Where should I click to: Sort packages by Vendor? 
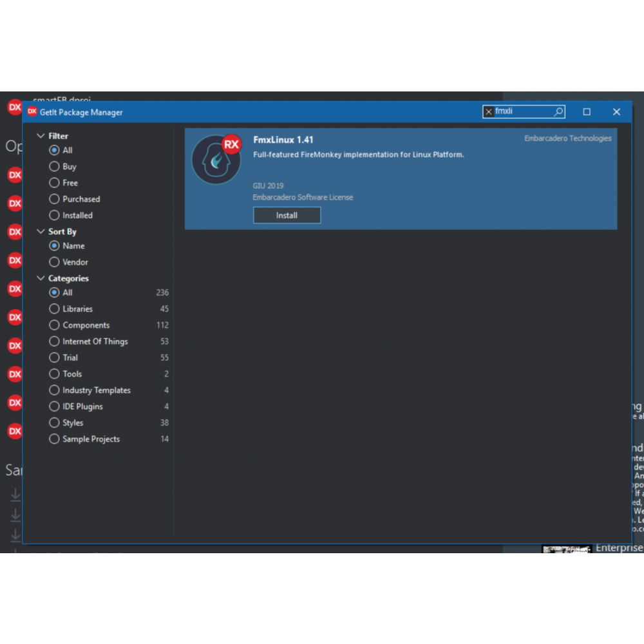pos(55,262)
